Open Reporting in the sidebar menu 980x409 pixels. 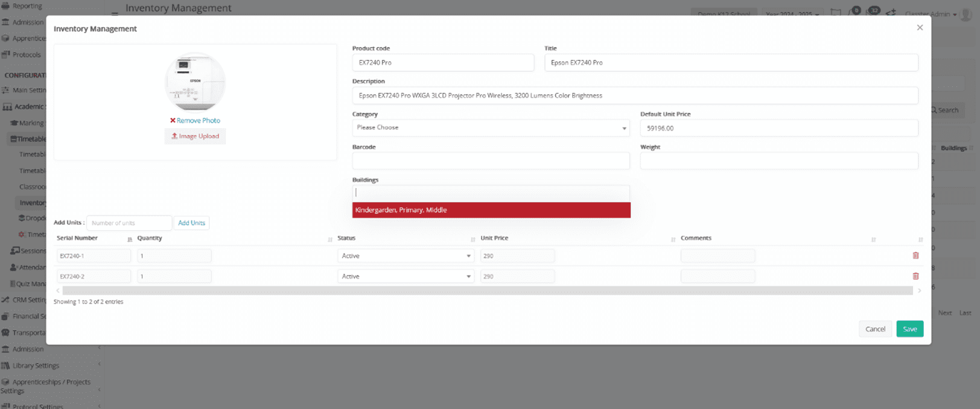pyautogui.click(x=27, y=6)
